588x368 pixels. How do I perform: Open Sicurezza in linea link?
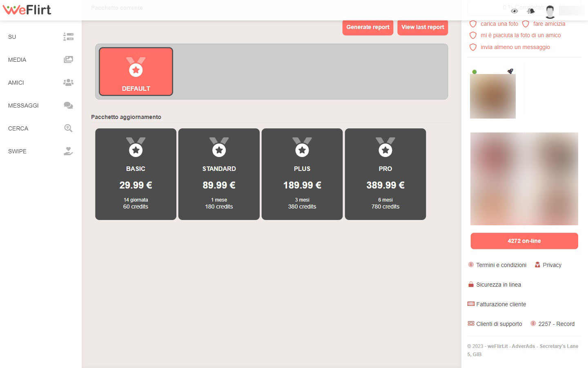coord(499,285)
